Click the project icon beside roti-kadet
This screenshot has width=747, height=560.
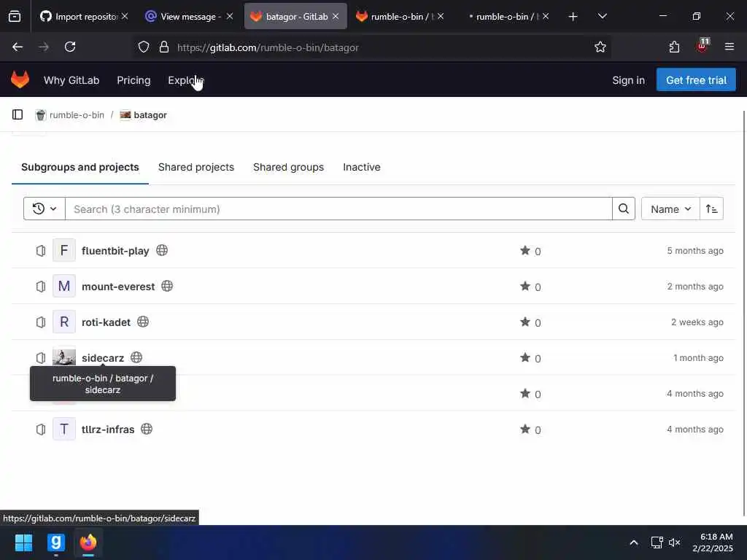click(x=41, y=322)
